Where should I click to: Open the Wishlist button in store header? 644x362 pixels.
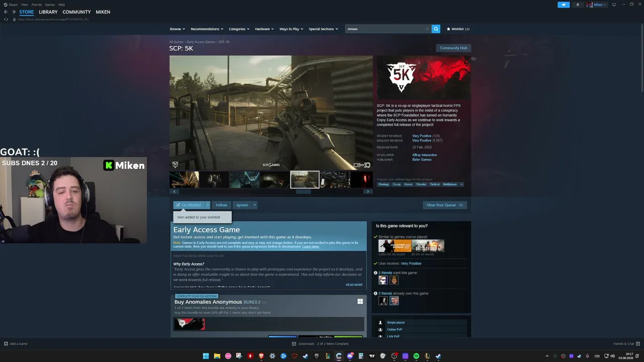click(458, 29)
